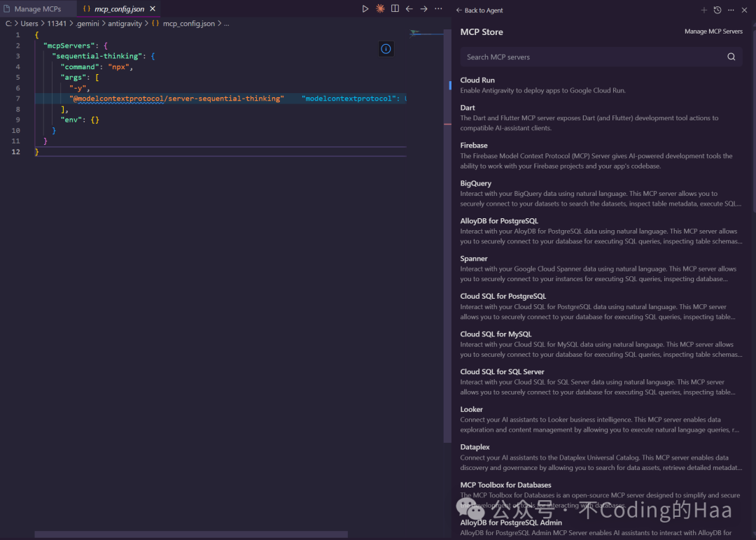
Task: Open the history clock icon in the agent panel
Action: (717, 10)
